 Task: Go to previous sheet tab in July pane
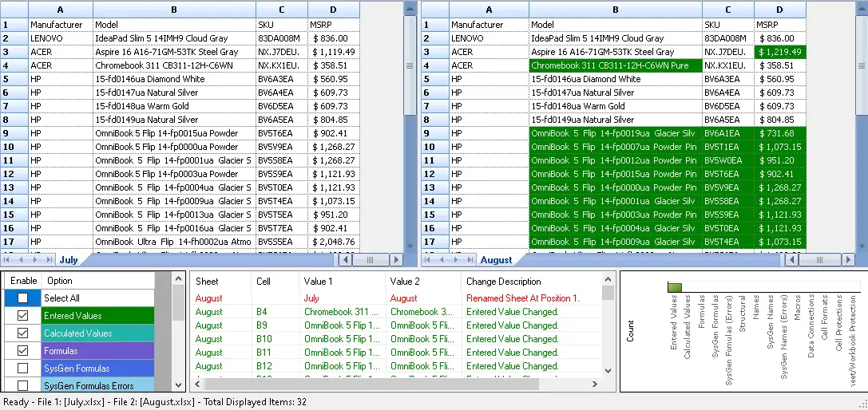[x=21, y=259]
